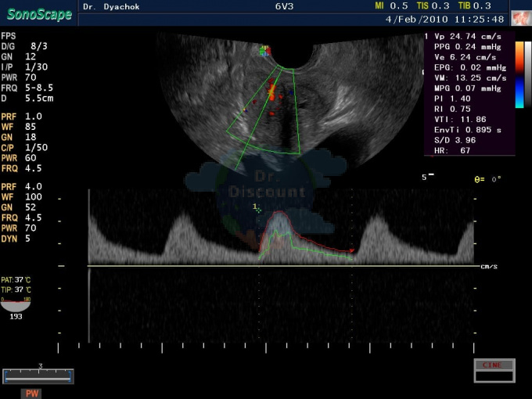Click the 6V3 probe label
This screenshot has width=532, height=399.
[x=284, y=6]
